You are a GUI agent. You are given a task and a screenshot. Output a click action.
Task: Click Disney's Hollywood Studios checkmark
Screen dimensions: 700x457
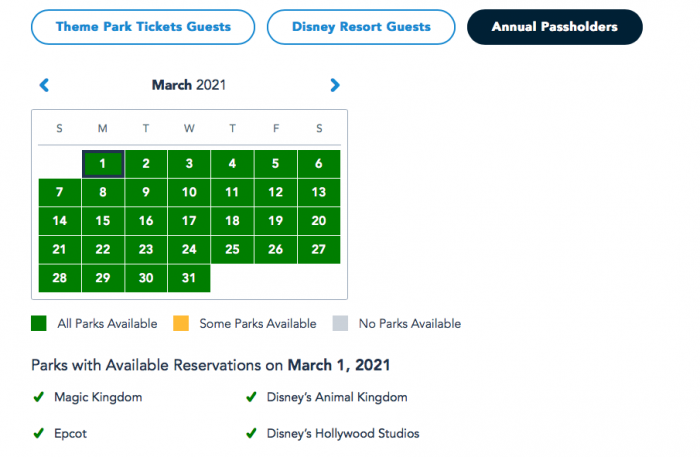coord(251,434)
